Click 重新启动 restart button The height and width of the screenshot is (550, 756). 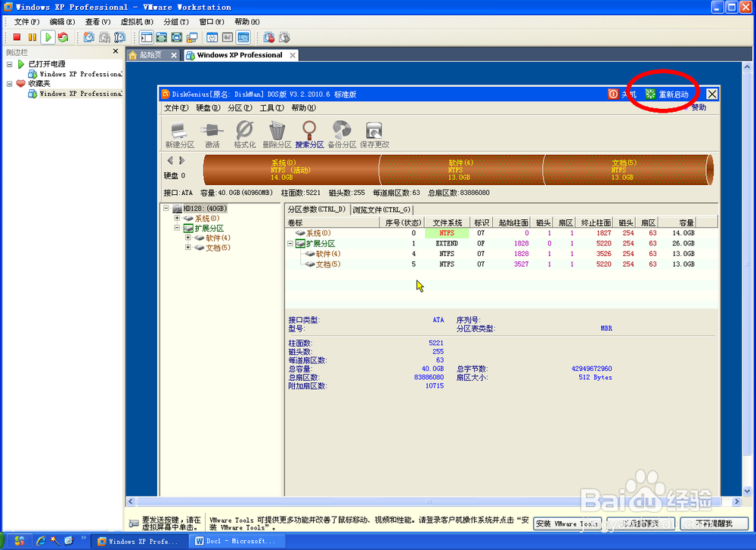click(x=668, y=94)
